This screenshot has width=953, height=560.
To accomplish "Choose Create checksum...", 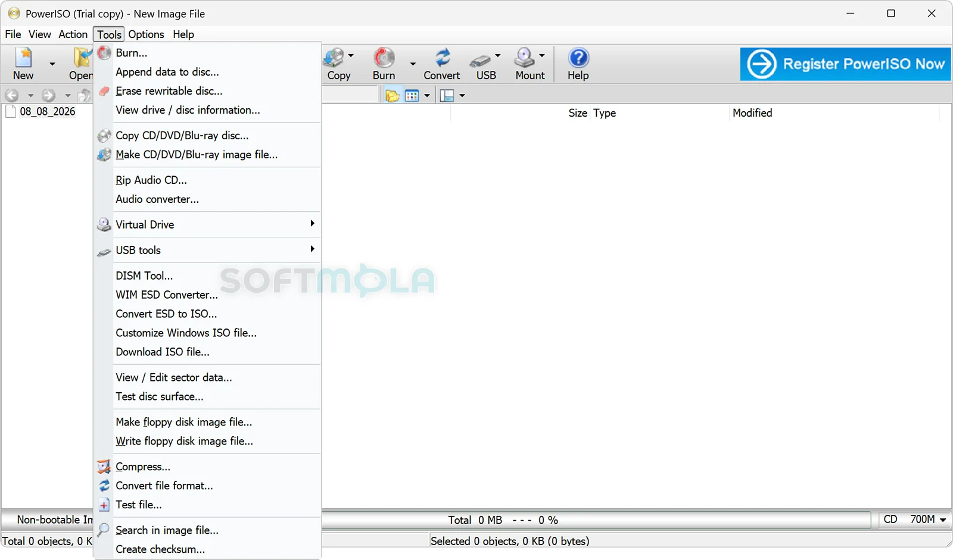I will pos(207,549).
